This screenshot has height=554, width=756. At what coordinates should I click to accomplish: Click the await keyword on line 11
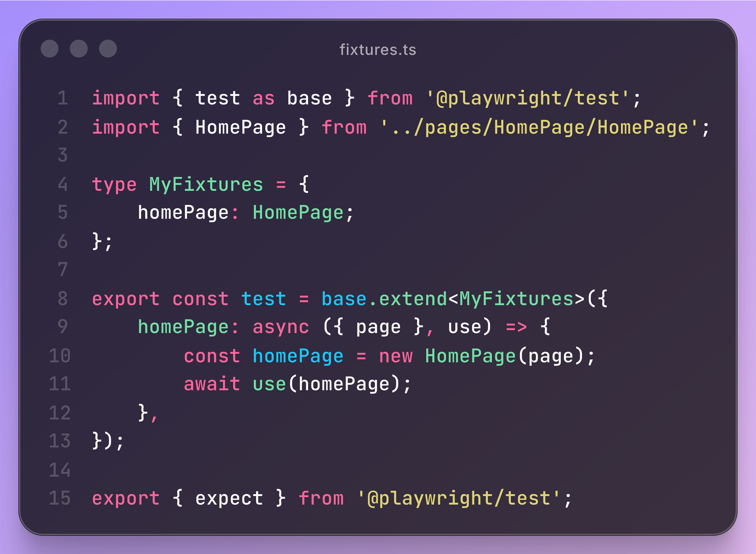pyautogui.click(x=212, y=384)
